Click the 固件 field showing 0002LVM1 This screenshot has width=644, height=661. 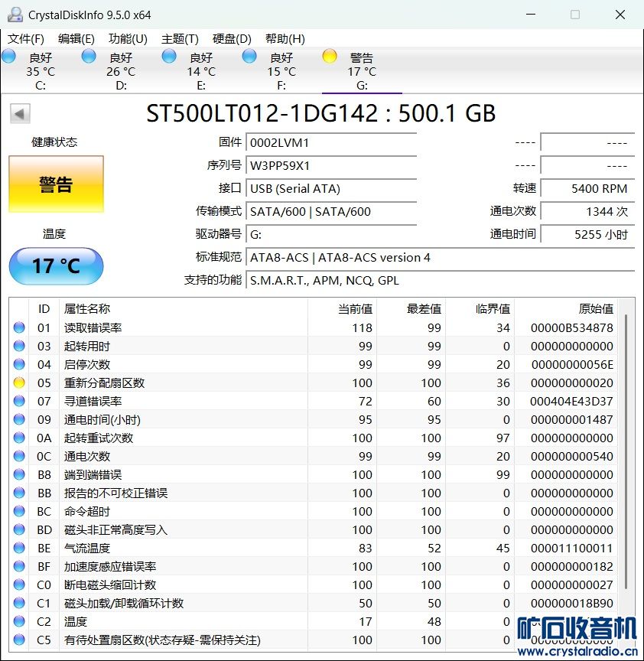click(x=331, y=142)
